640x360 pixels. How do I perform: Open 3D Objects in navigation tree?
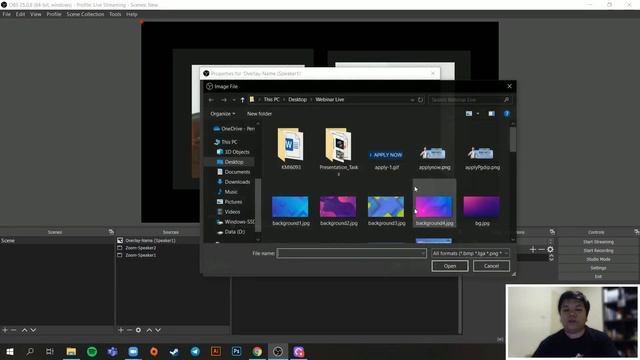[x=233, y=152]
